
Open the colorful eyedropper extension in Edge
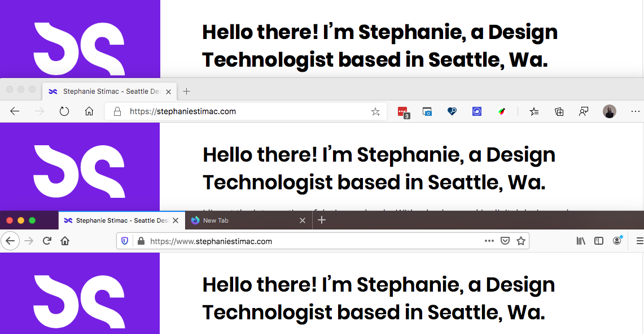pyautogui.click(x=501, y=111)
